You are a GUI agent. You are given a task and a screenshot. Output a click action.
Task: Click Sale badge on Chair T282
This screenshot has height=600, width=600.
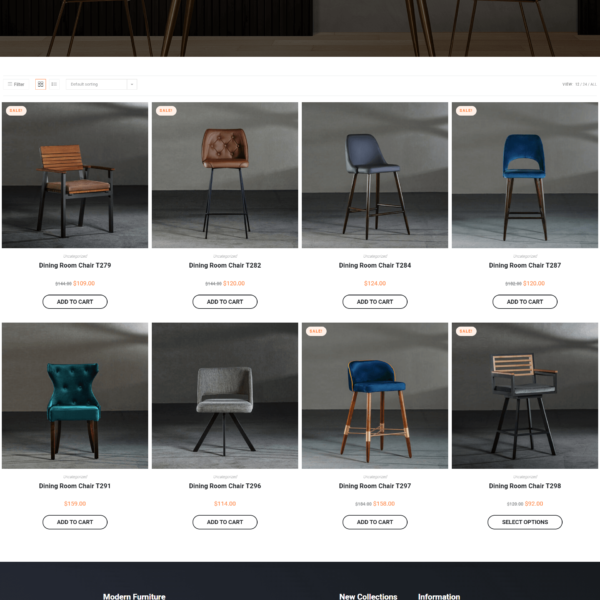(166, 111)
